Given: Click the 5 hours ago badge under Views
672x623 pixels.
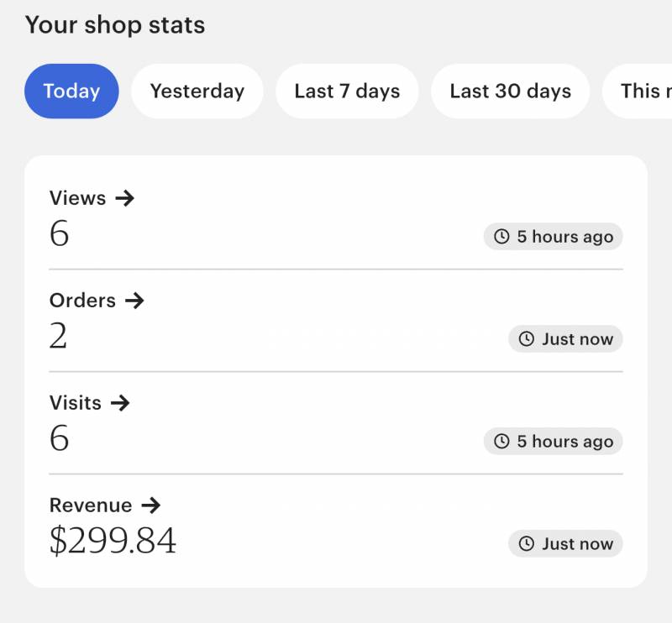Looking at the screenshot, I should tap(553, 237).
